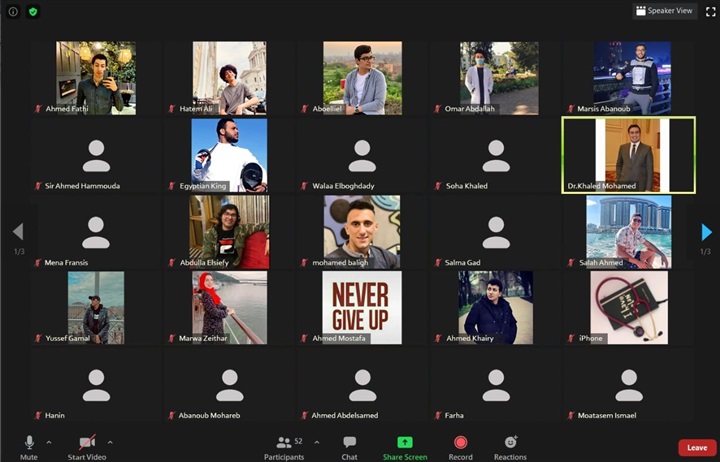Enter full screen mode icon
This screenshot has width=720, height=462.
click(710, 11)
